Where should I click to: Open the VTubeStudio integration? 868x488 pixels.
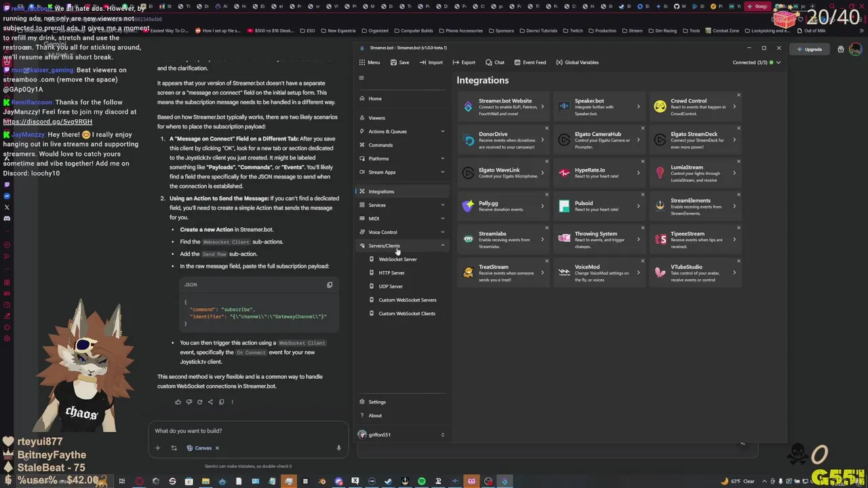696,272
